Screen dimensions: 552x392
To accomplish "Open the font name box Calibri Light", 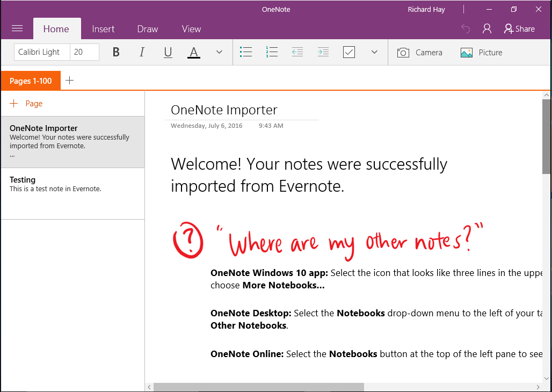I will tap(39, 52).
